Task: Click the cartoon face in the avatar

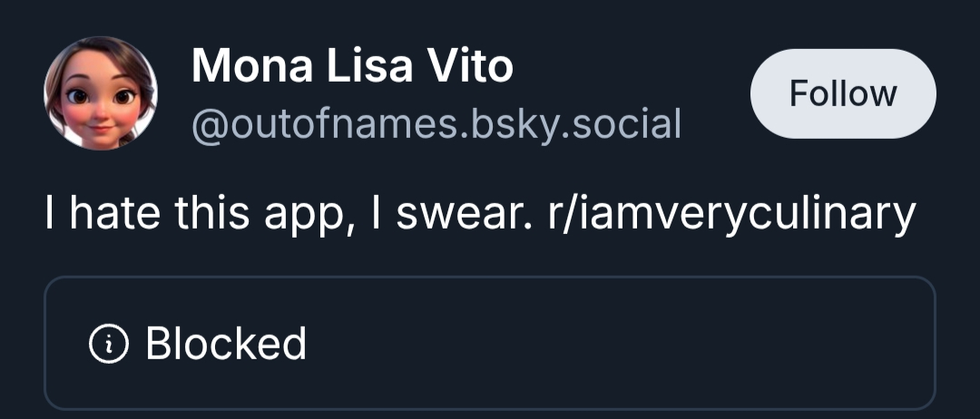Action: 101,98
